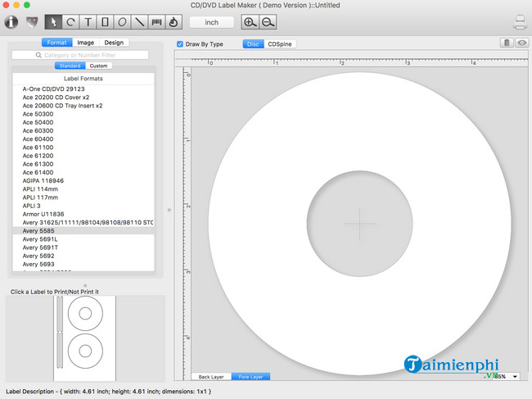Select the line drawing tool
Image resolution: width=532 pixels, height=399 pixels.
point(140,22)
